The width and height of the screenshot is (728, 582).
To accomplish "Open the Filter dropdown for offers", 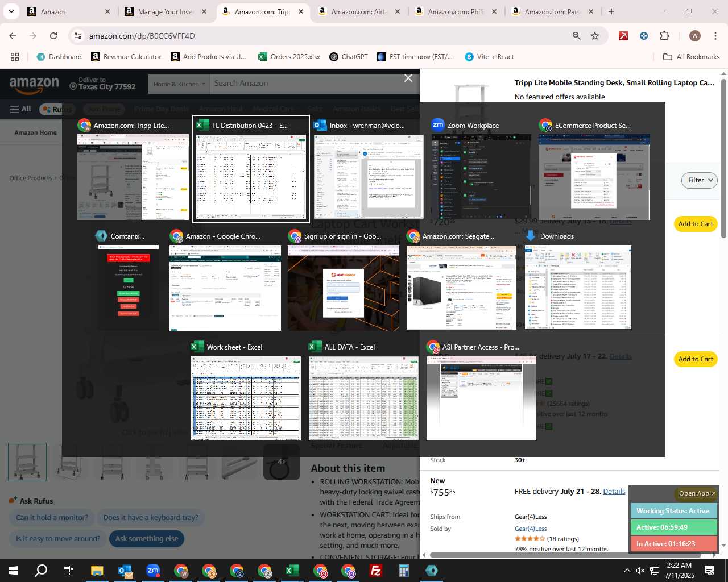I will [x=699, y=180].
